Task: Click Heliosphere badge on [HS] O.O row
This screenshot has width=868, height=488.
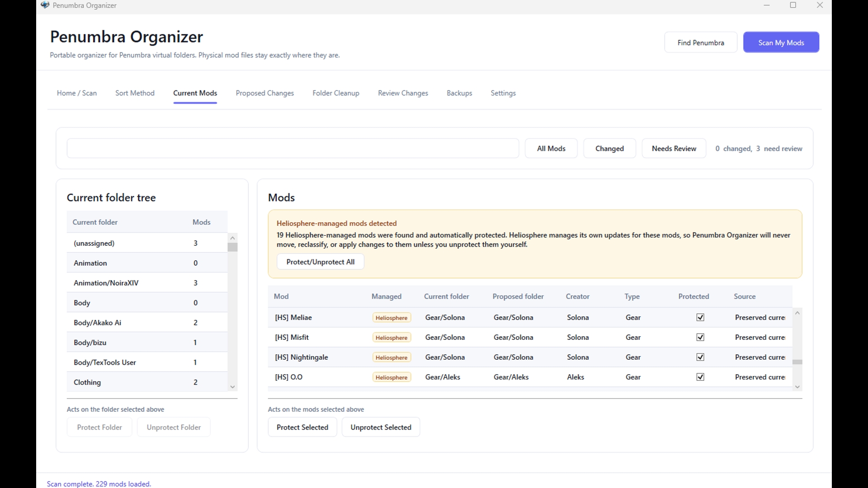Action: click(392, 377)
